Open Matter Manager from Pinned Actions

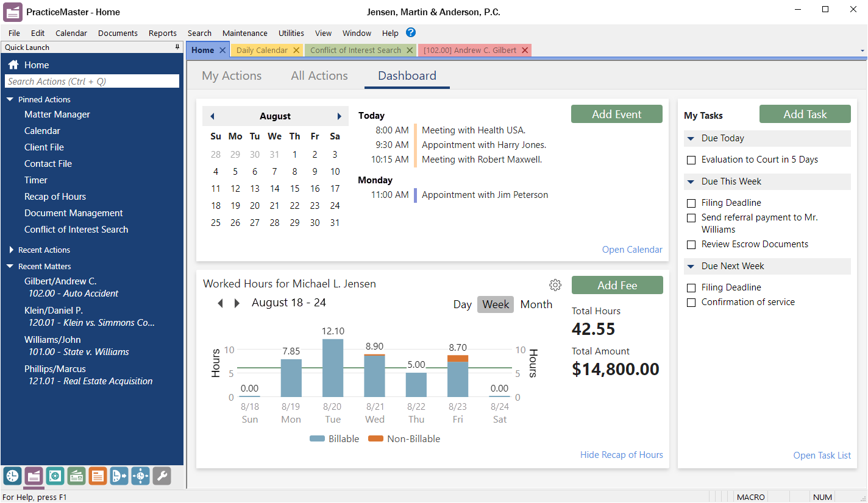click(57, 114)
